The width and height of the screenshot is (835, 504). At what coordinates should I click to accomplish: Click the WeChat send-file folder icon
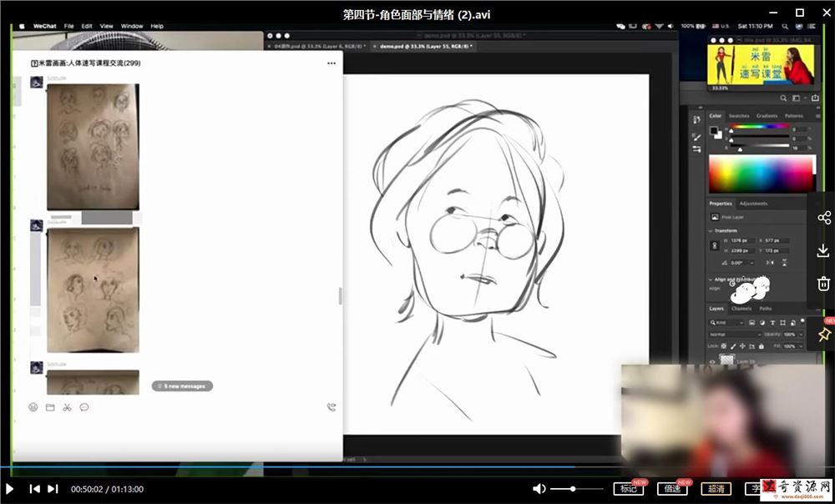tap(50, 408)
